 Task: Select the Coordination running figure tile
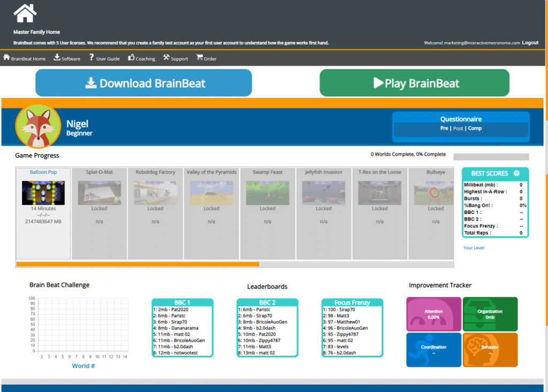[433, 350]
